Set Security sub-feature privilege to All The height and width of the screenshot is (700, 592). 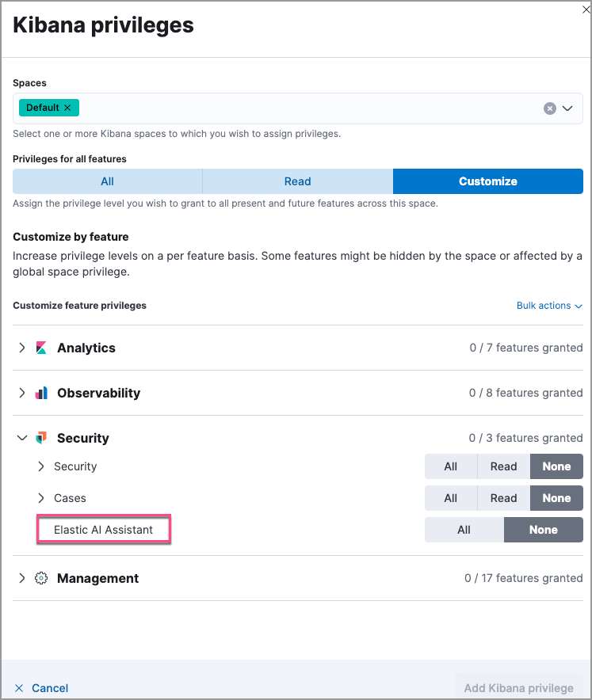point(450,466)
